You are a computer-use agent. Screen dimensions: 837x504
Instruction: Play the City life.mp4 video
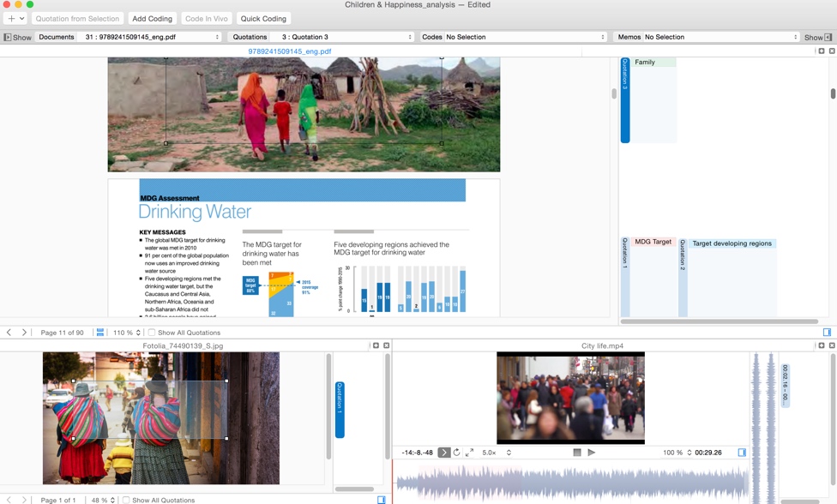592,453
